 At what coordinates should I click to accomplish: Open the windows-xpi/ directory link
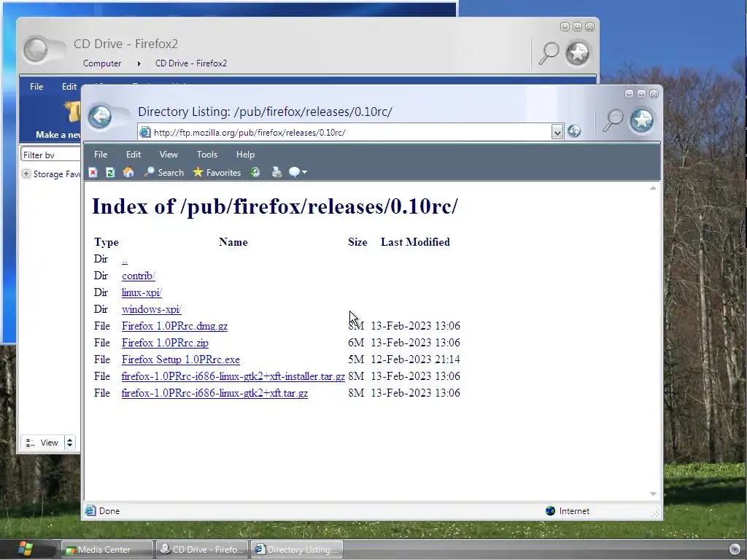tap(152, 309)
